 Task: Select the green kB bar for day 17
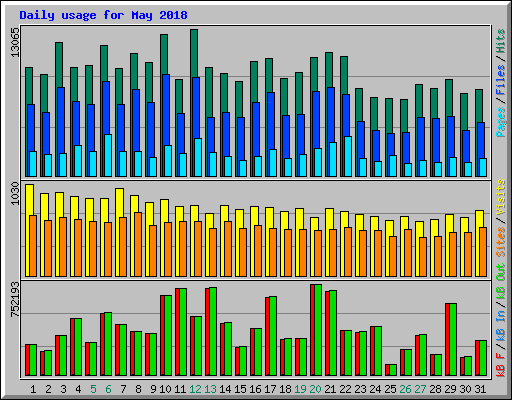click(273, 336)
